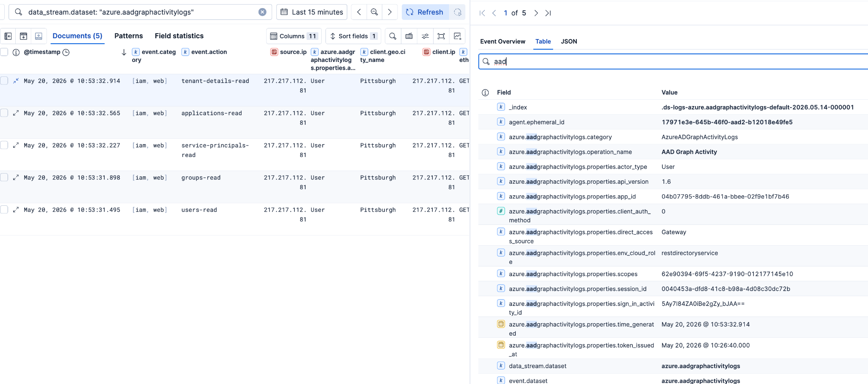Open the JSON tab in flyout
The height and width of the screenshot is (384, 868).
coord(569,42)
